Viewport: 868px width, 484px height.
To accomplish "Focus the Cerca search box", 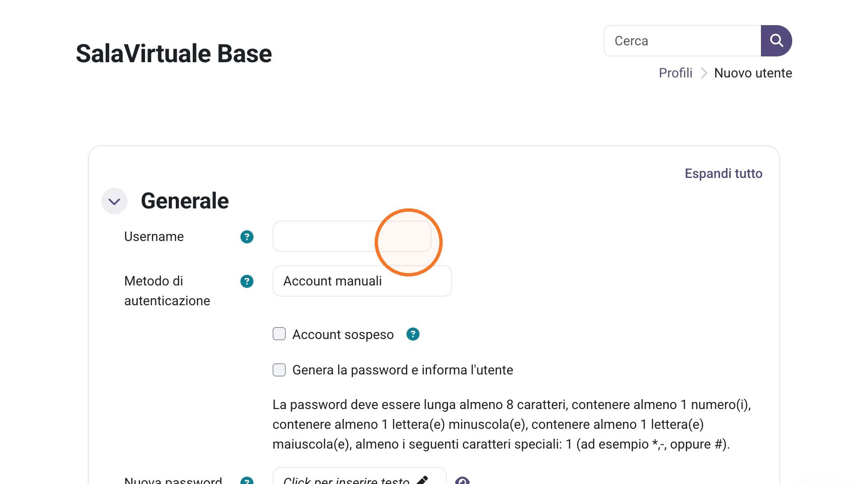I will coord(682,41).
